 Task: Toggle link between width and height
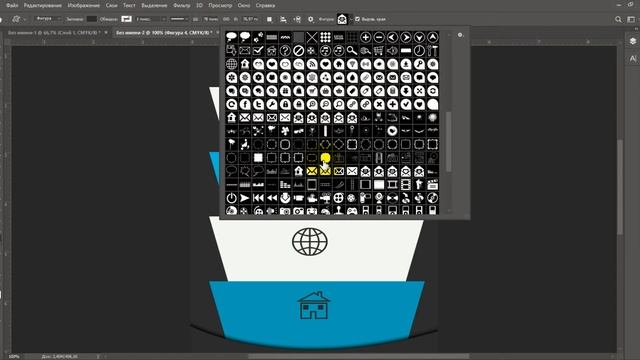226,19
